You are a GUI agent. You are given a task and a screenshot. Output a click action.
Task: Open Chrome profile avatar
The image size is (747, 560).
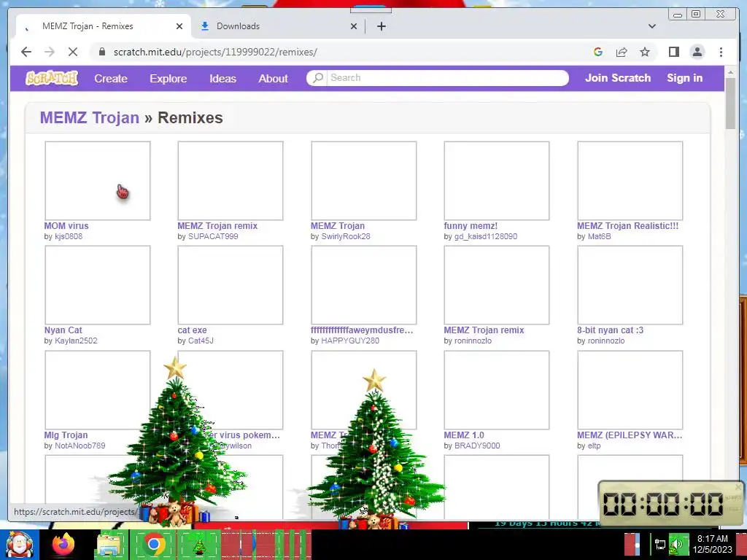pyautogui.click(x=697, y=52)
